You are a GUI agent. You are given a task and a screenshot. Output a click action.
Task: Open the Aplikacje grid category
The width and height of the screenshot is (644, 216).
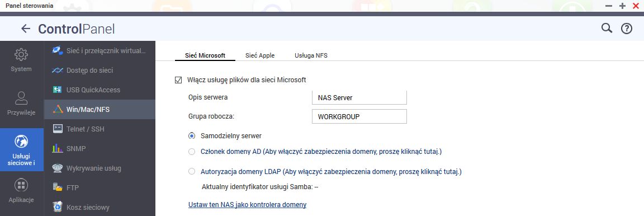click(21, 191)
